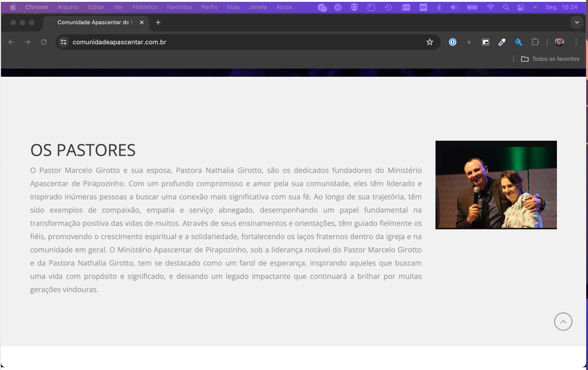Screen dimensions: 588x370
Task: Open the Apple menu
Action: click(13, 7)
